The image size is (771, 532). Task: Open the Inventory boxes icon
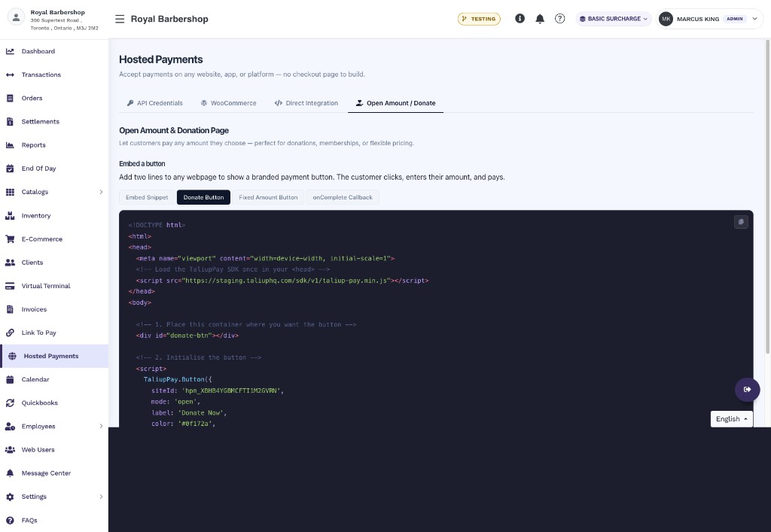pos(10,216)
